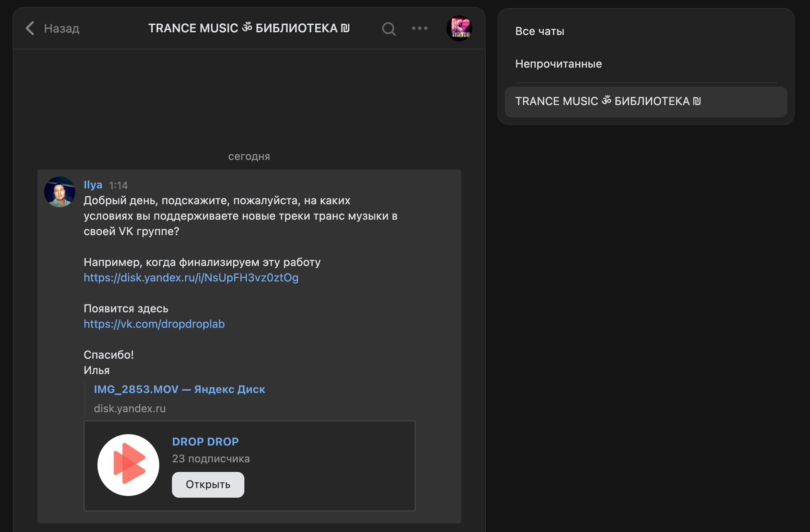This screenshot has width=810, height=532.
Task: Click the 23 подписчика subscriber count
Action: click(x=211, y=459)
